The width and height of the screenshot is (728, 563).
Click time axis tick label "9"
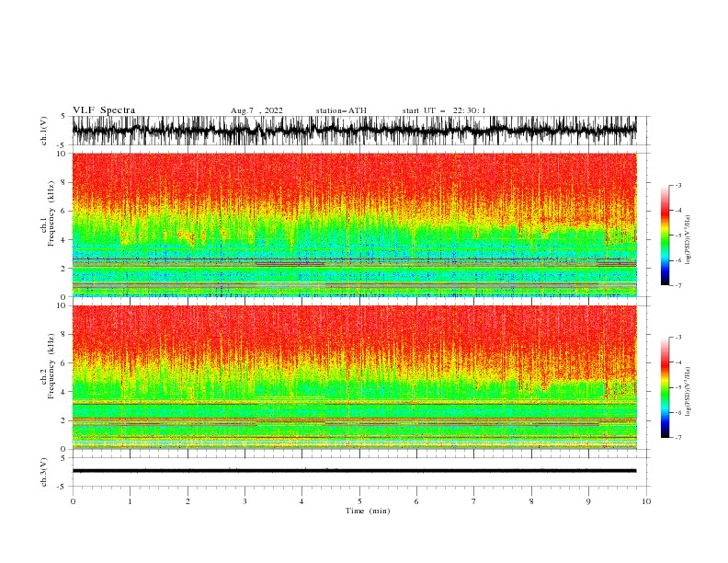click(x=588, y=501)
